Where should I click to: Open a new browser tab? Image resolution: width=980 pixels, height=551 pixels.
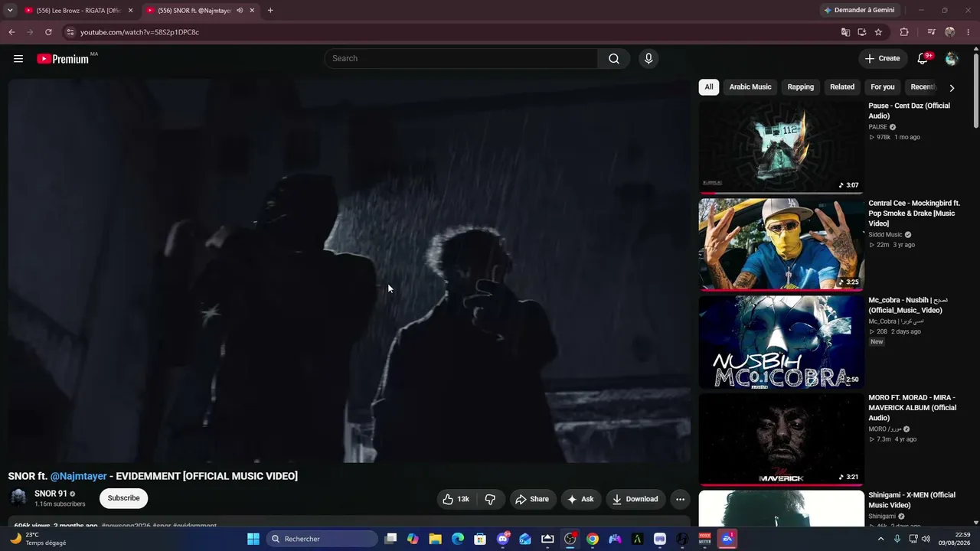(270, 11)
